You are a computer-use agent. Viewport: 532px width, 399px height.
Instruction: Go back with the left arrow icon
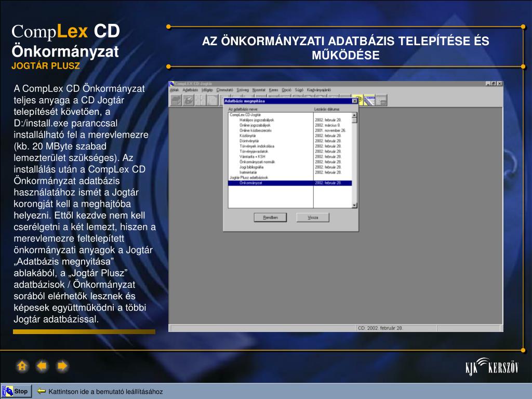click(42, 366)
